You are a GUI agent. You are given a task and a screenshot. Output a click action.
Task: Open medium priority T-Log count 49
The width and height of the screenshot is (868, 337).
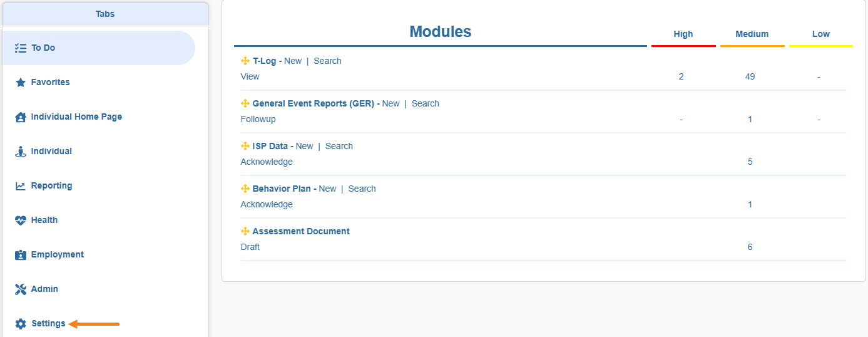click(x=750, y=76)
